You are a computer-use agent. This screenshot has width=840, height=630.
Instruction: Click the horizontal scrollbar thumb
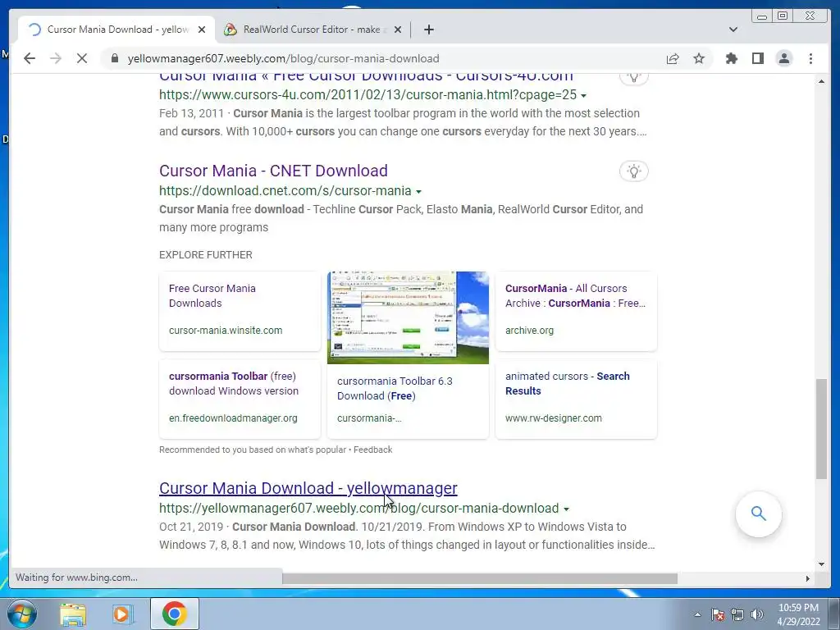click(x=479, y=578)
